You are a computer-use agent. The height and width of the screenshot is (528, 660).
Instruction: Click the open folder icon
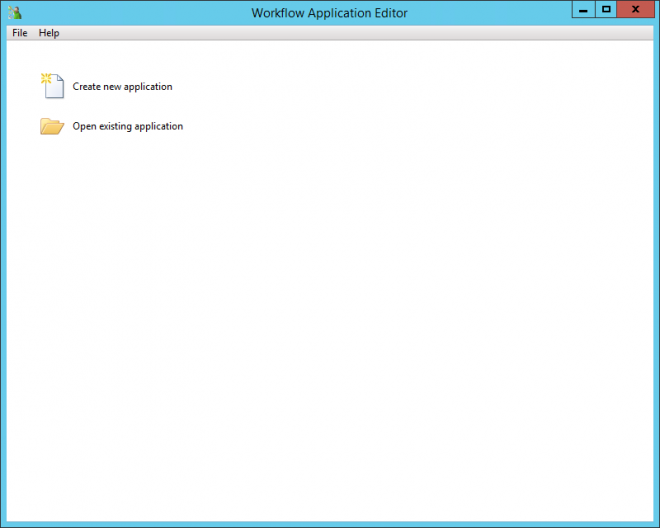[x=52, y=126]
